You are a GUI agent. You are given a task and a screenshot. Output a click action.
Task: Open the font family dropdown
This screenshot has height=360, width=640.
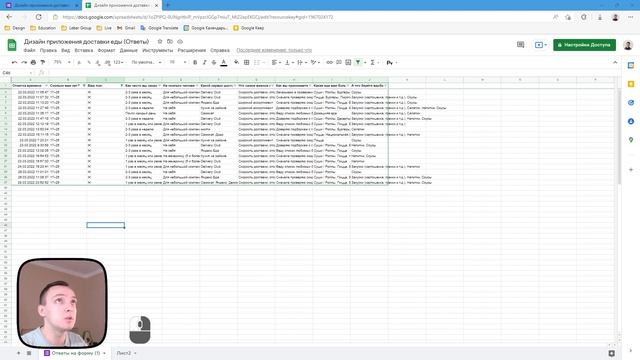147,62
